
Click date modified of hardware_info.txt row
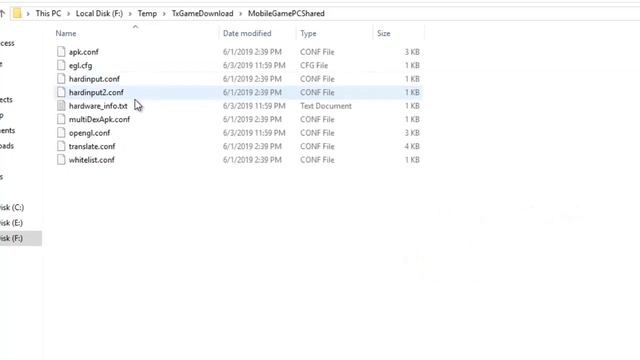(254, 106)
